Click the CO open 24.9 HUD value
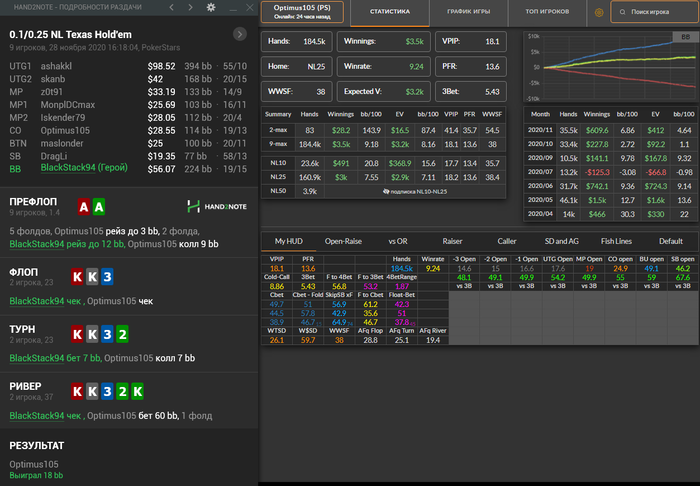The image size is (700, 486). (620, 269)
